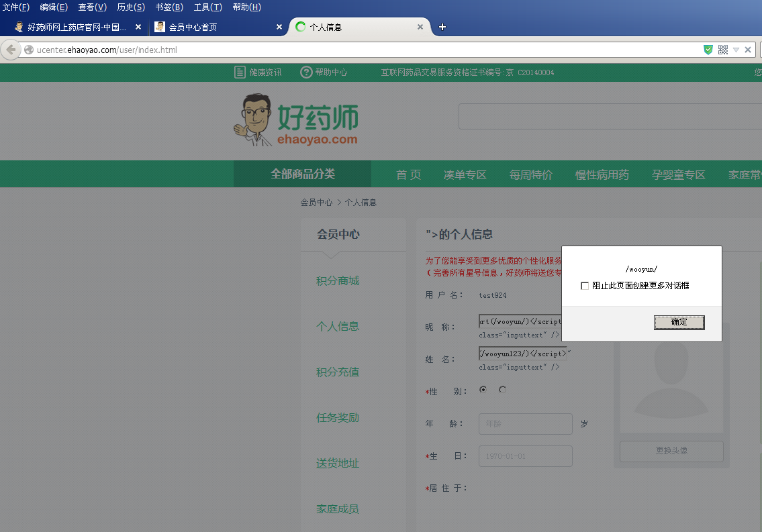Click the green shield security icon
This screenshot has width=762, height=532.
click(708, 50)
